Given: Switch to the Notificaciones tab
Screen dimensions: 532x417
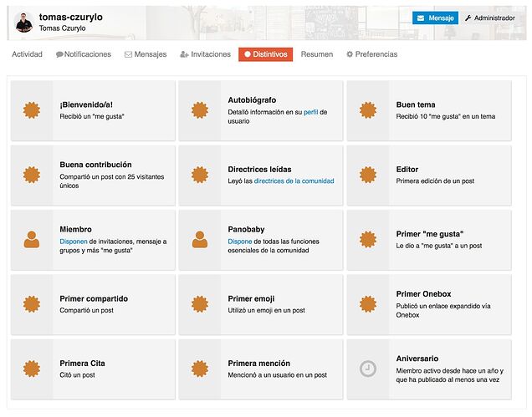Looking at the screenshot, I should pos(84,54).
